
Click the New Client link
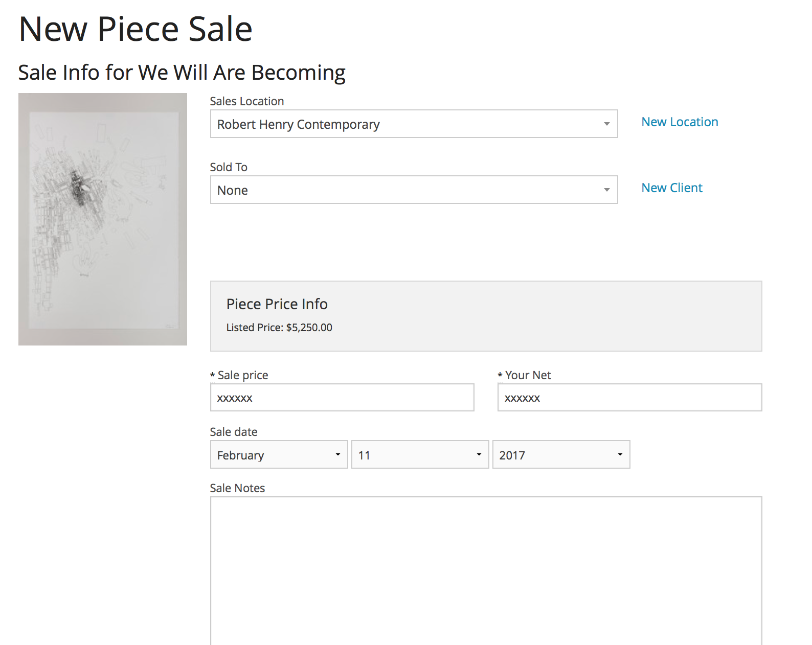[671, 188]
